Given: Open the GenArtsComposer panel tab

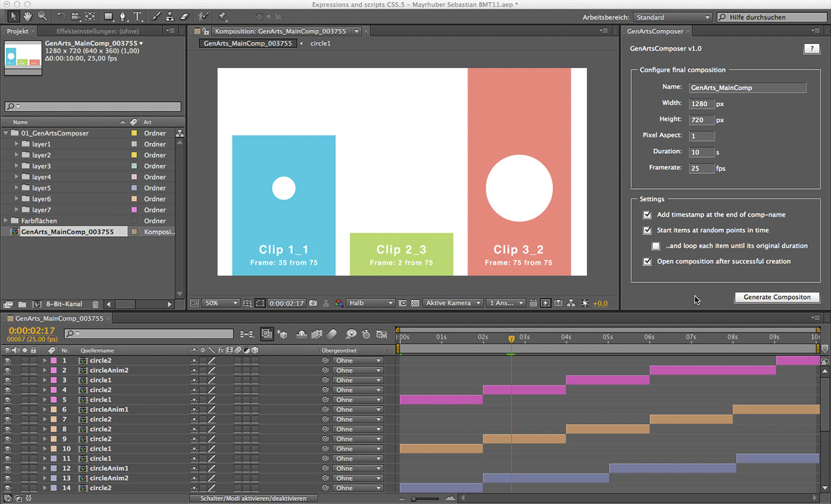Looking at the screenshot, I should click(x=655, y=30).
